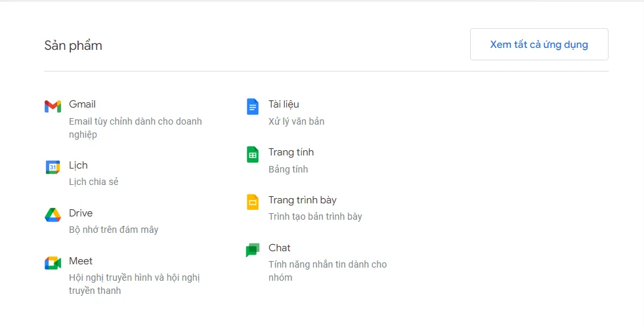Click "Email tùy chỉnh dành cho doanh nghiệp" description

[135, 128]
